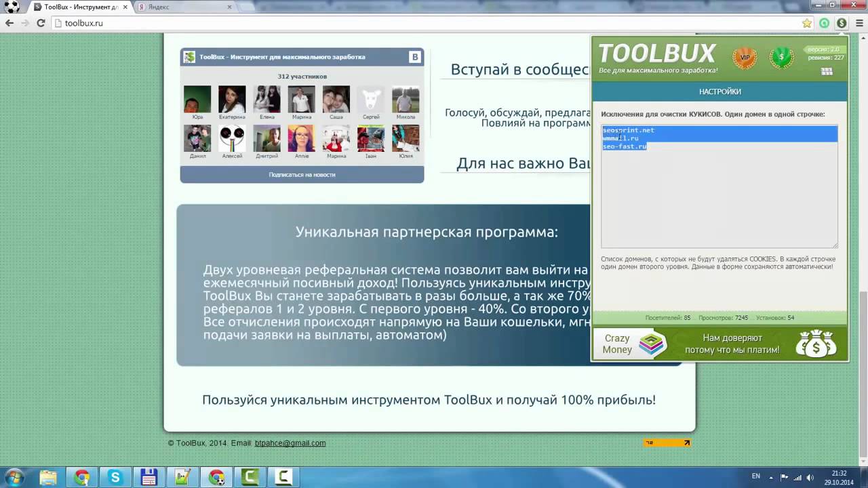Open Саша's avatar

coord(336,99)
